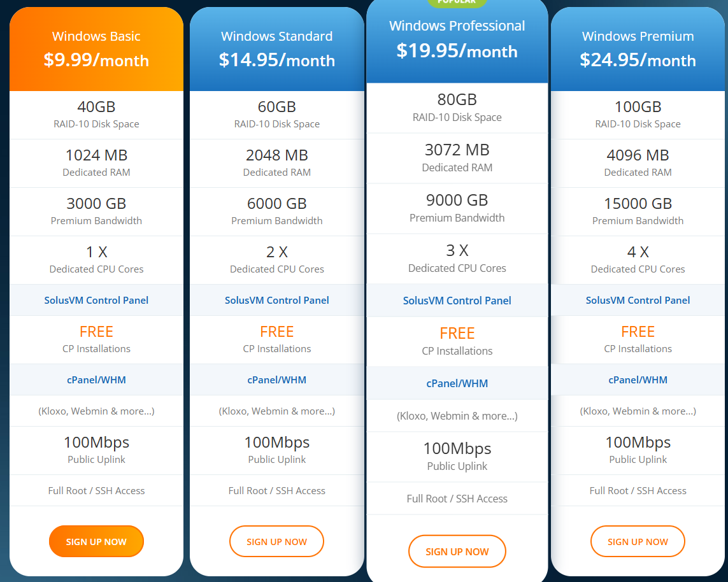The width and height of the screenshot is (728, 582).
Task: Click 100Mbps Public Uplink in Windows Professional
Action: 457,456
